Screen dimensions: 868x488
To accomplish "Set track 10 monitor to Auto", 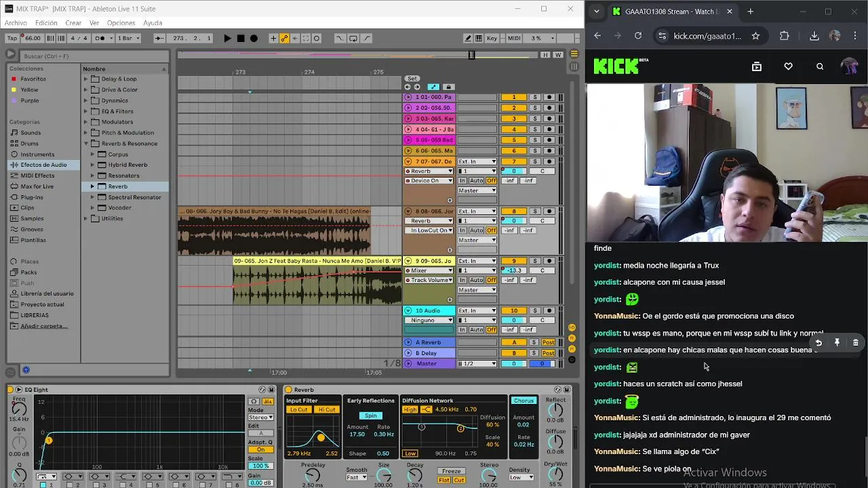I will pos(477,329).
